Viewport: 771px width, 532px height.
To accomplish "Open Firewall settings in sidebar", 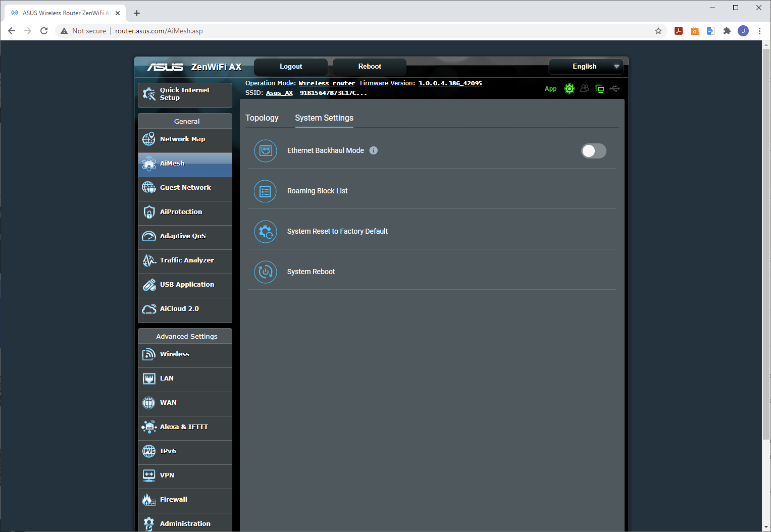I will tap(185, 500).
